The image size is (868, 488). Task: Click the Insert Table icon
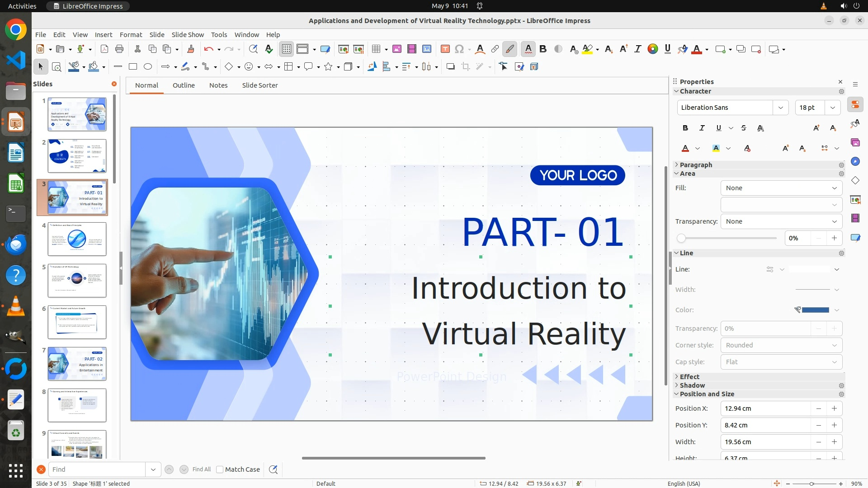[x=376, y=49]
